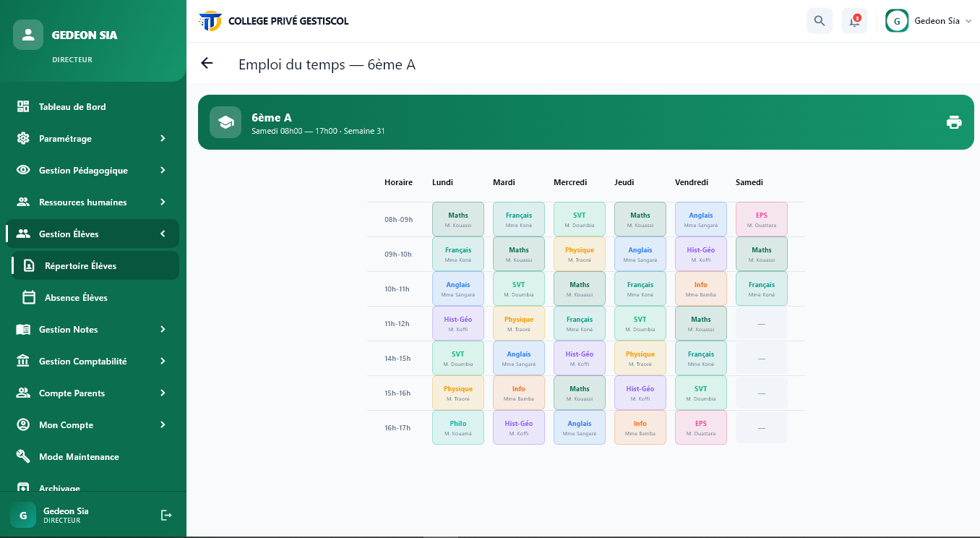Viewport: 980px width, 538px height.
Task: Click the Gestion Notes book icon
Action: point(23,329)
